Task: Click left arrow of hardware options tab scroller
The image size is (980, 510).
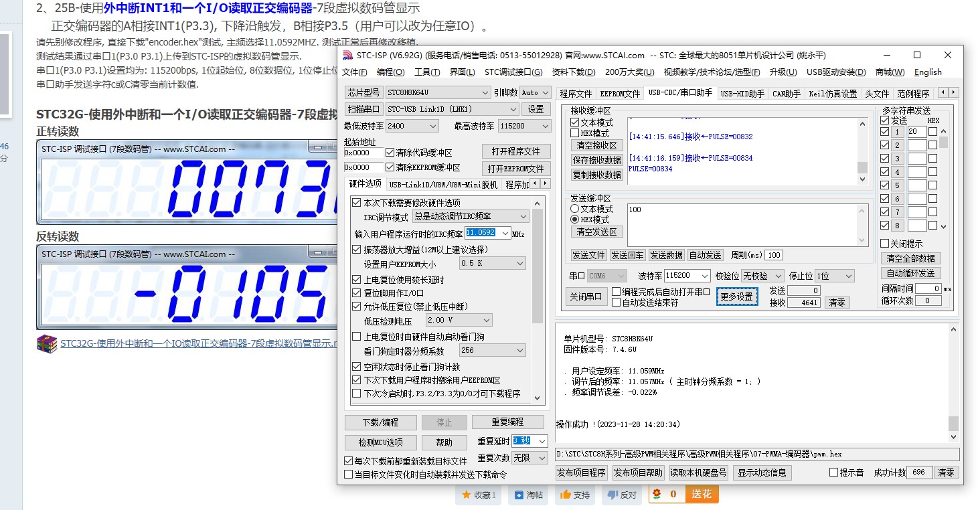Action: 536,183
